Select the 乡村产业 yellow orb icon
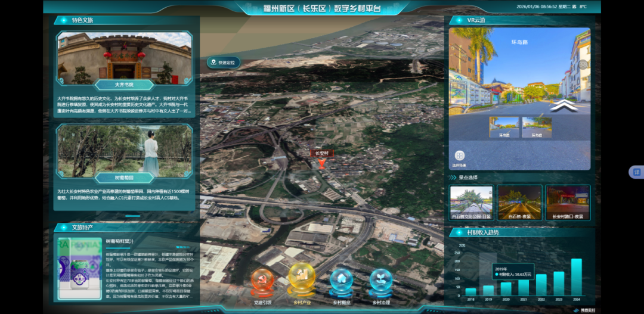 coord(302,278)
